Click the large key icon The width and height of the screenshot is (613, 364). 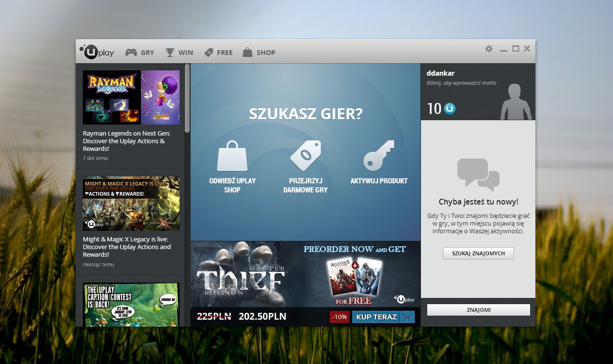pyautogui.click(x=379, y=156)
